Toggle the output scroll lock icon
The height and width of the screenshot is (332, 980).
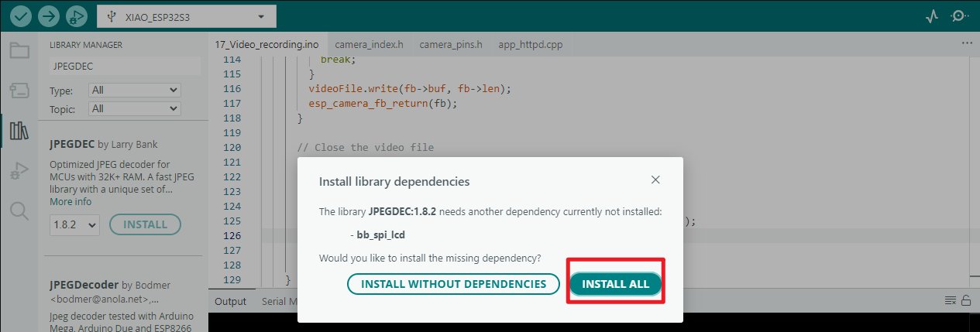coord(965,301)
